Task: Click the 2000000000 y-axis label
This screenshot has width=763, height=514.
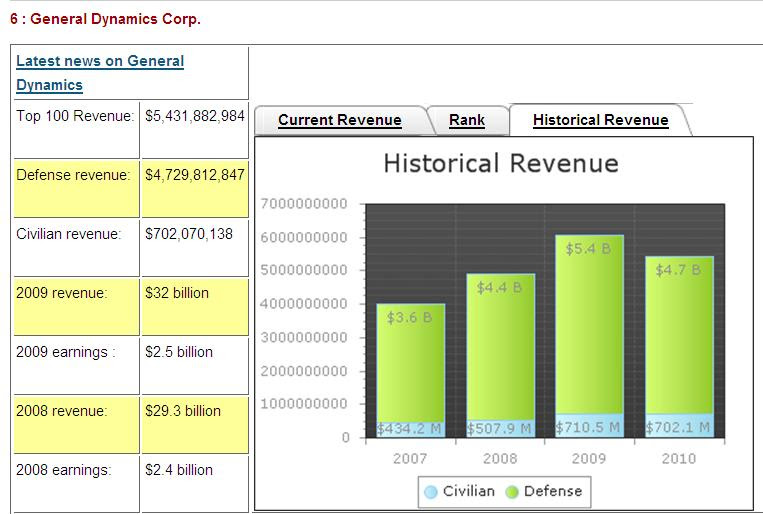Action: [x=304, y=371]
